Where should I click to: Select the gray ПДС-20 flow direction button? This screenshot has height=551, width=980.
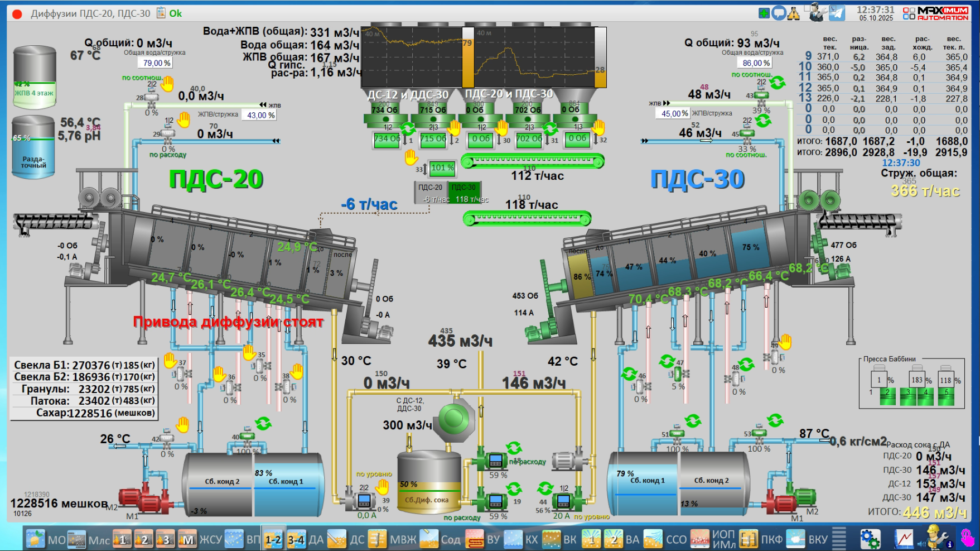[x=430, y=188]
